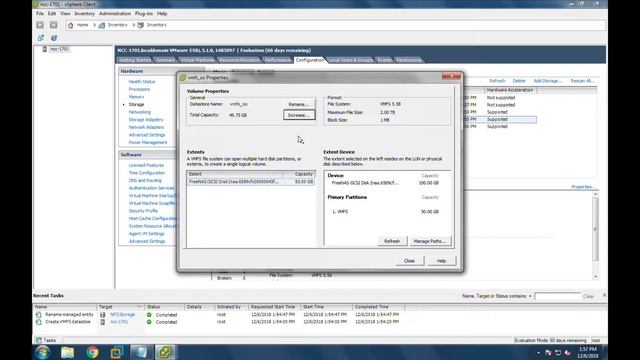This screenshot has height=360, width=640.
Task: Click the Tasks button in status bar
Action: point(46,340)
